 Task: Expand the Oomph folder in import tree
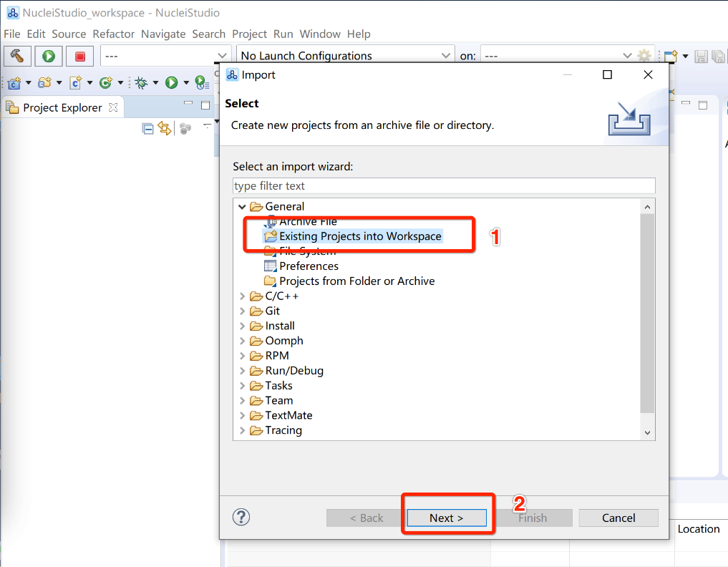(x=242, y=341)
